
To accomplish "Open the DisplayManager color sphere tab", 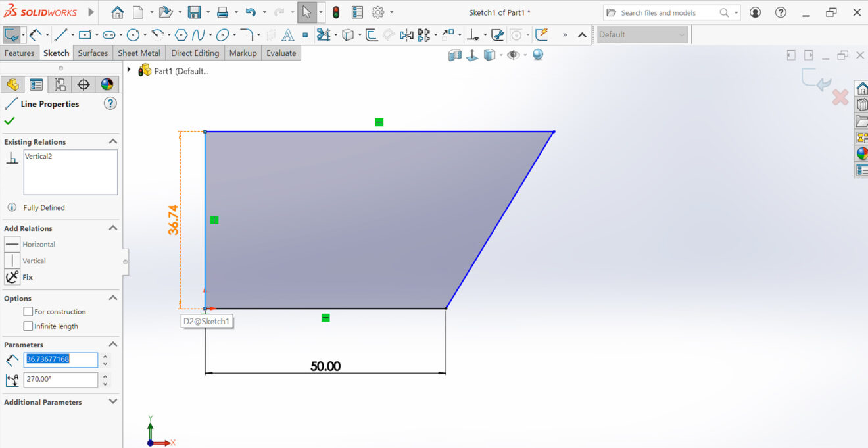I will click(x=107, y=84).
